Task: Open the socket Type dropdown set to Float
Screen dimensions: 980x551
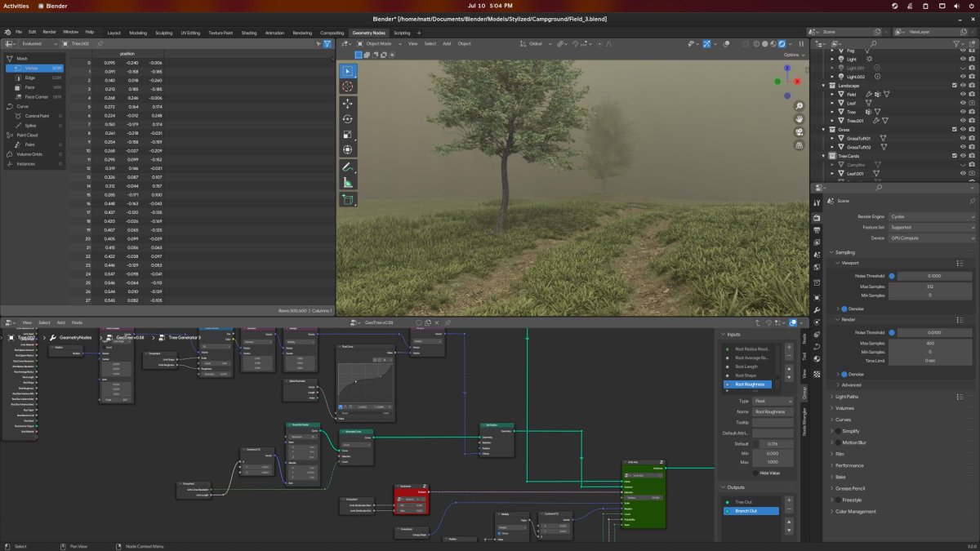Action: coord(773,401)
